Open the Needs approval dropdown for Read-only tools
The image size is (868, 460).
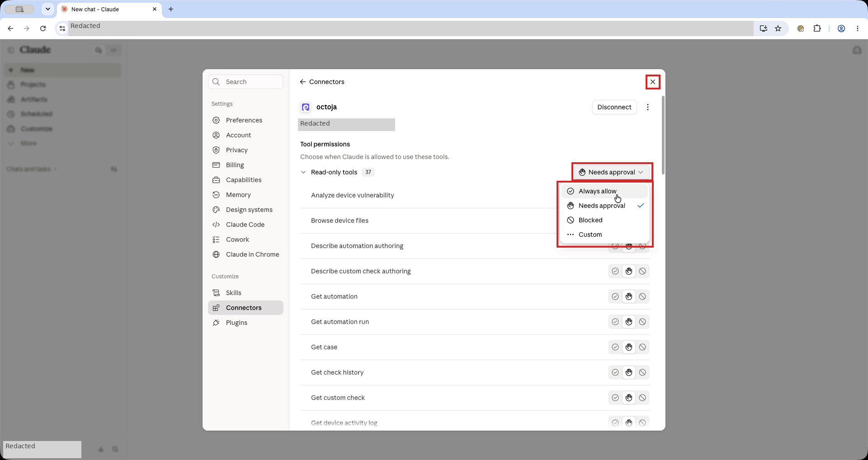tap(612, 172)
